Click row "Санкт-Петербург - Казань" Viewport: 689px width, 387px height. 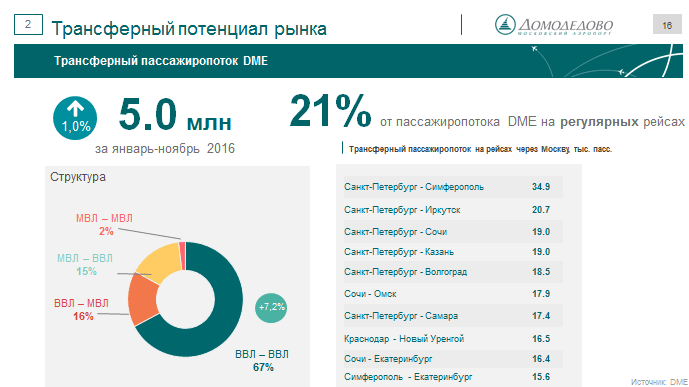453,252
